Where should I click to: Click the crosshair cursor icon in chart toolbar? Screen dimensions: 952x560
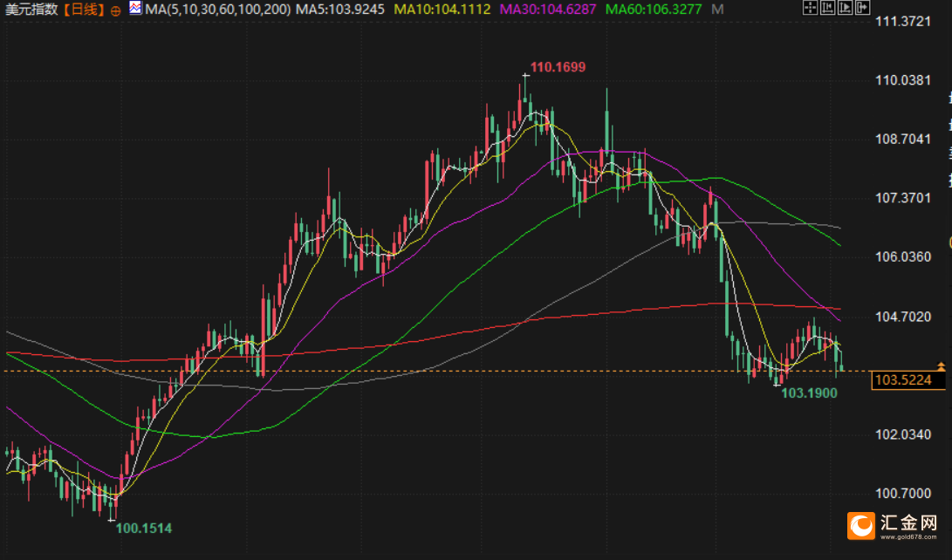pos(810,7)
